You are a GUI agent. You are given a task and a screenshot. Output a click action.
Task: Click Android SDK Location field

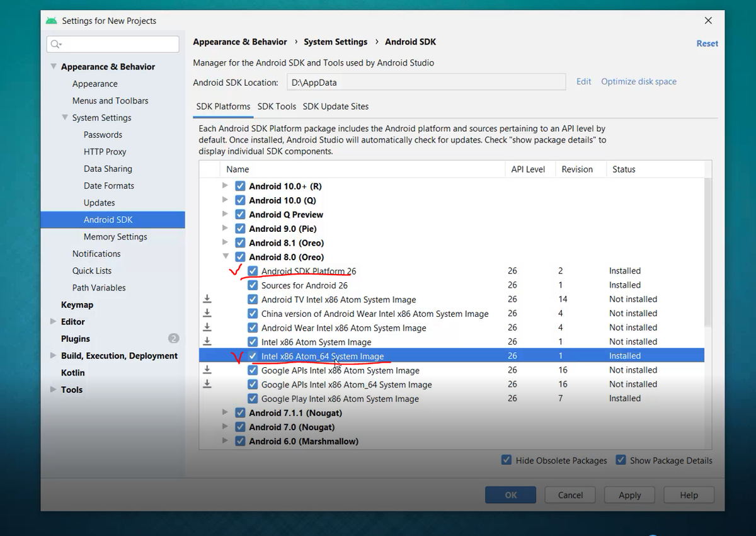point(427,82)
